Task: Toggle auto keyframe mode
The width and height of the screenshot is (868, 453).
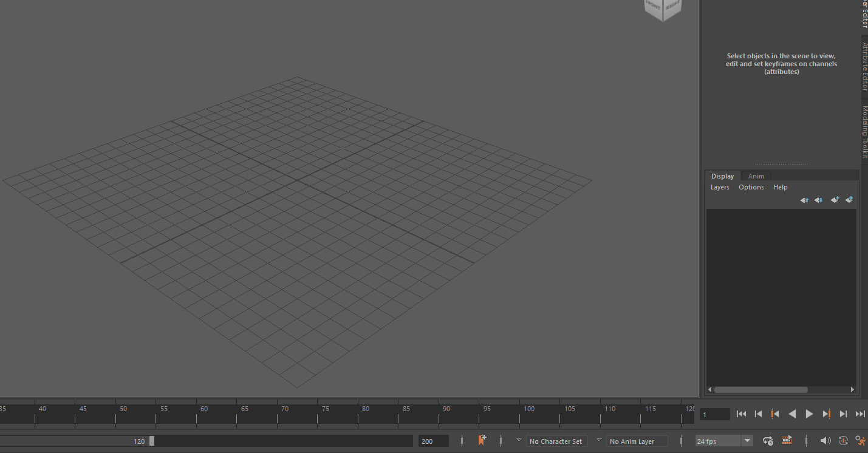Action: (842, 441)
